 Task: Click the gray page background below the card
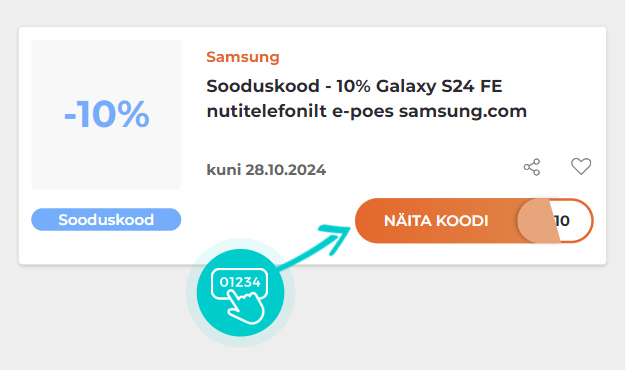click(x=438, y=319)
